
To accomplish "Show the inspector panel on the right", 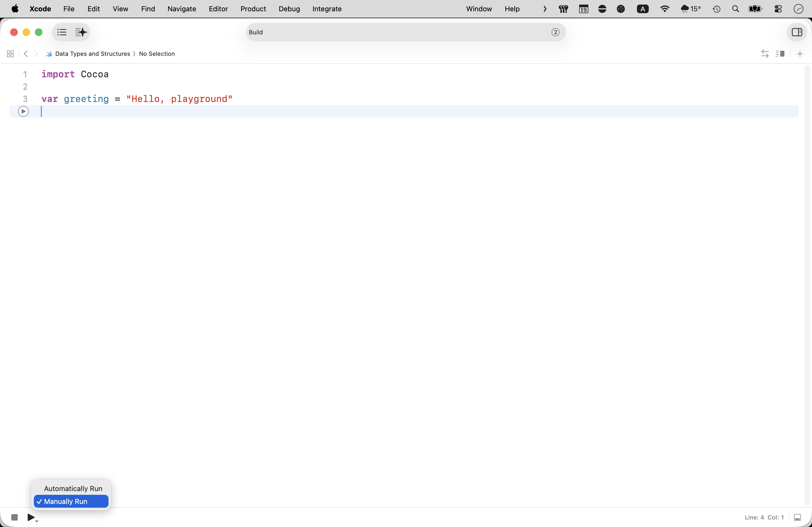I will [797, 32].
